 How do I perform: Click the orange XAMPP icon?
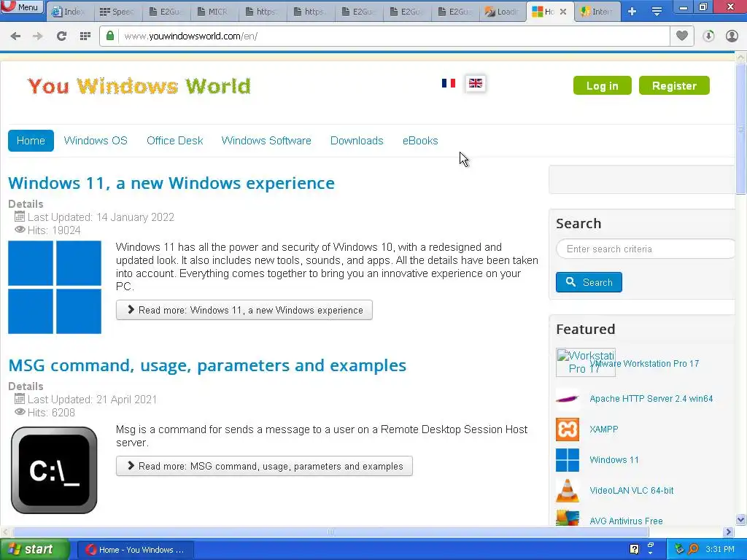568,429
